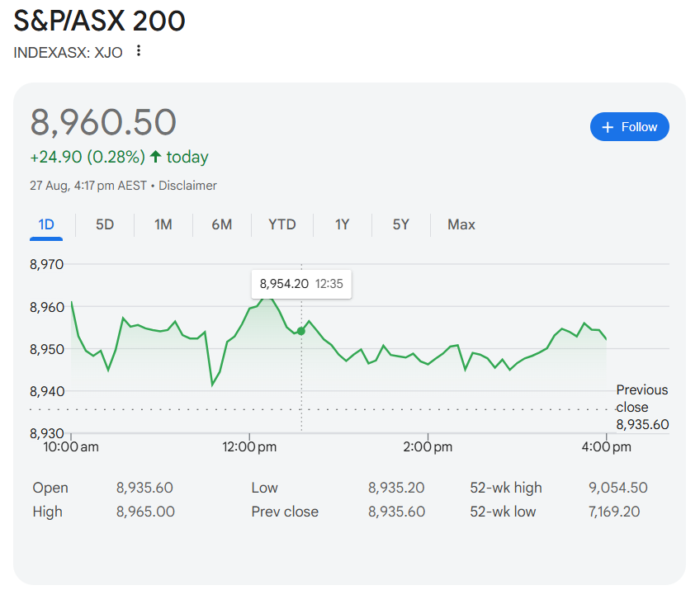Open the Disclaimer link
The image size is (700, 590).
187,186
